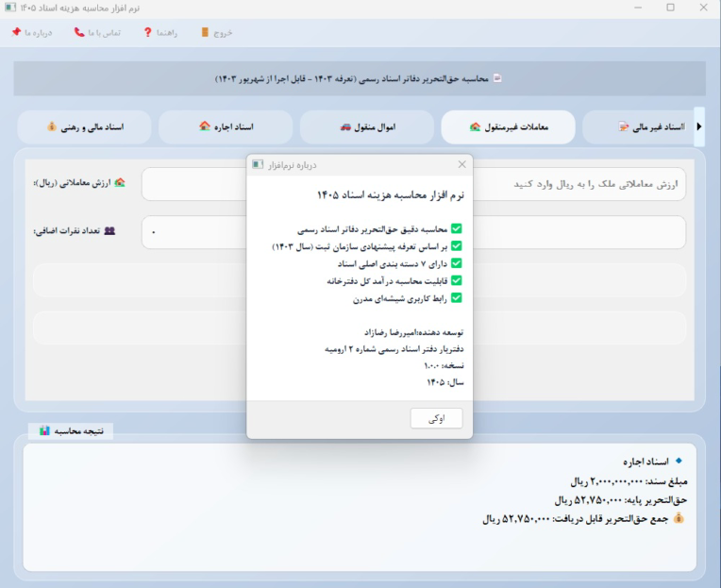Click the people icon beside تعداد نفرات اضافی
Image resolution: width=721 pixels, height=588 pixels.
click(x=109, y=230)
